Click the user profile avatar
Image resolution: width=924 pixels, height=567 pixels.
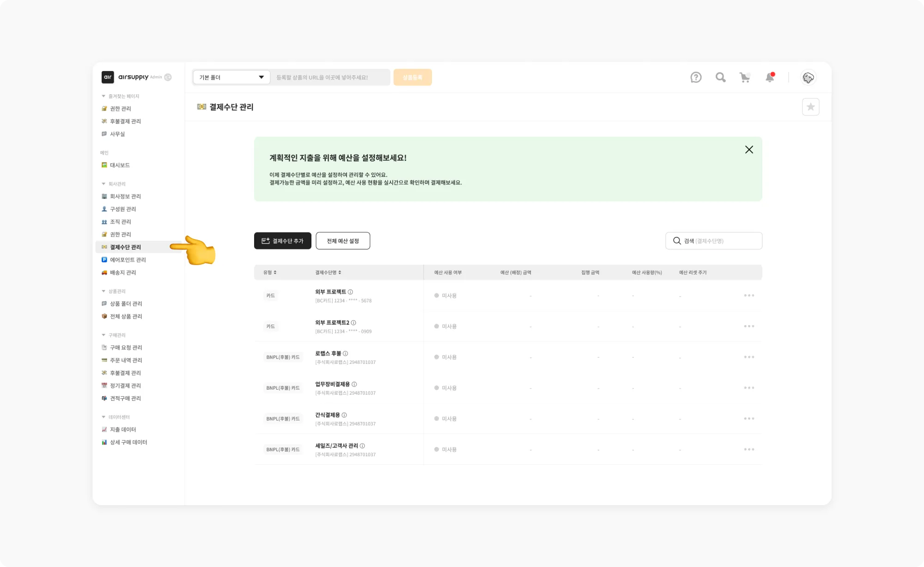tap(808, 78)
